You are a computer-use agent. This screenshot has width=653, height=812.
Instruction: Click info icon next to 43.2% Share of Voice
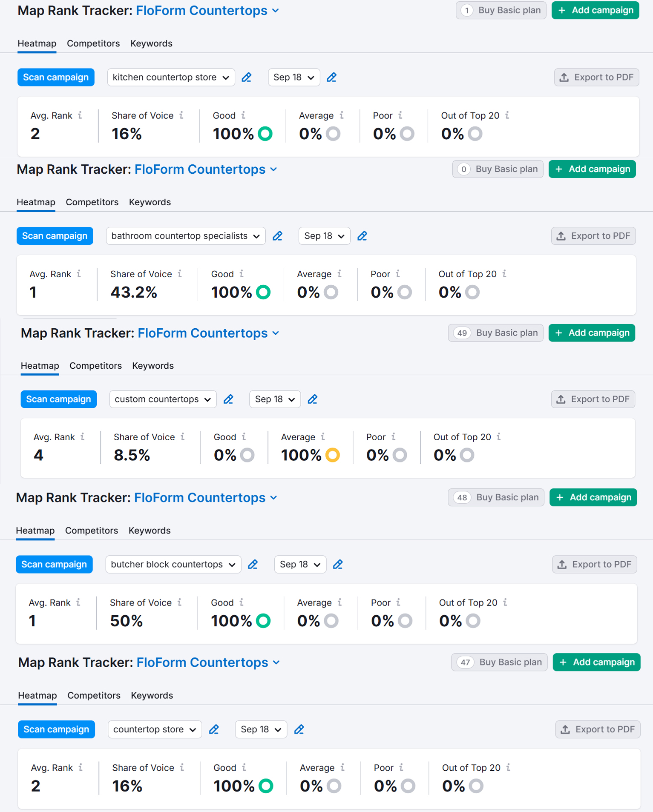(x=180, y=274)
